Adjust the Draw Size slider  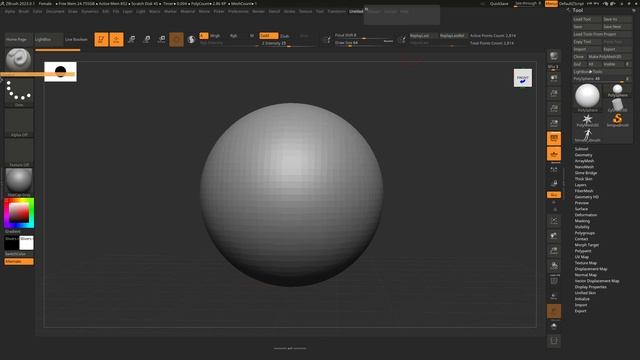[x=364, y=42]
